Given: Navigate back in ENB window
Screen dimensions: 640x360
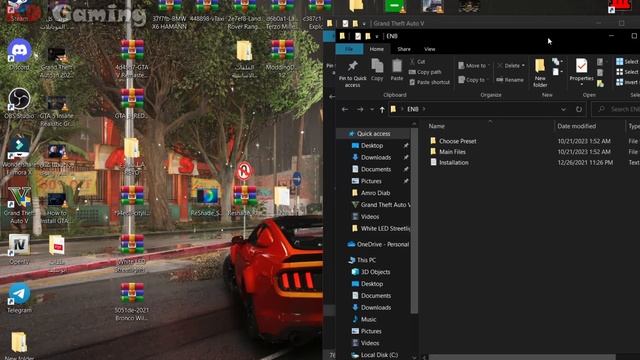Looking at the screenshot, I should pyautogui.click(x=345, y=109).
